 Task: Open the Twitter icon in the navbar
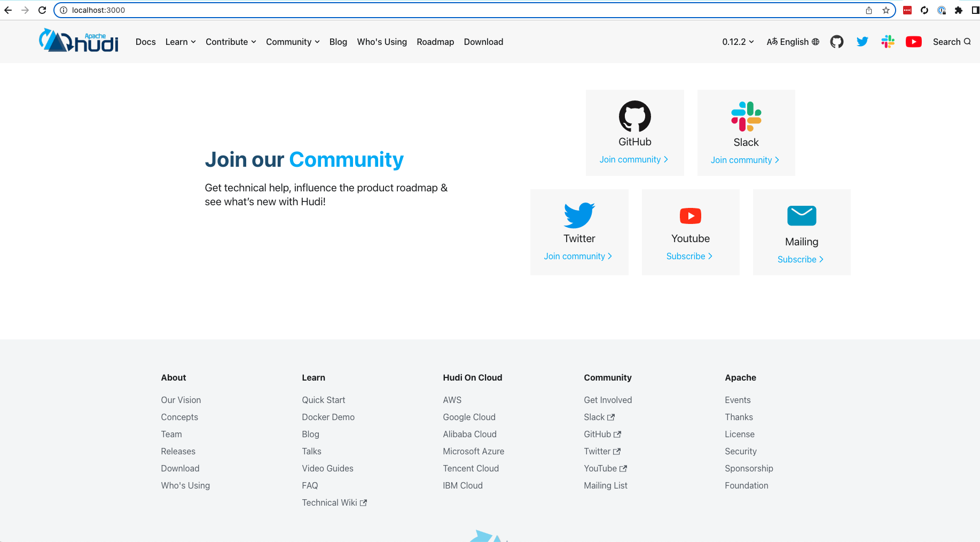click(x=863, y=42)
